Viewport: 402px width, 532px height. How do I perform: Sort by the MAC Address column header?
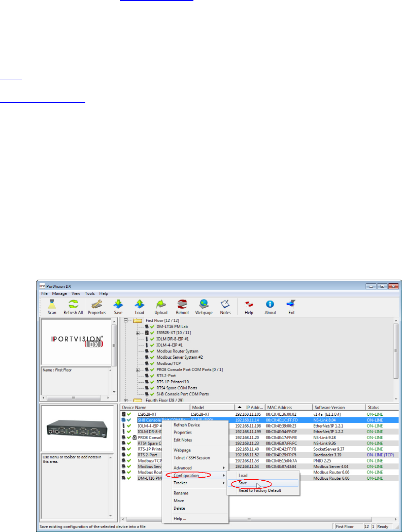tap(289, 407)
